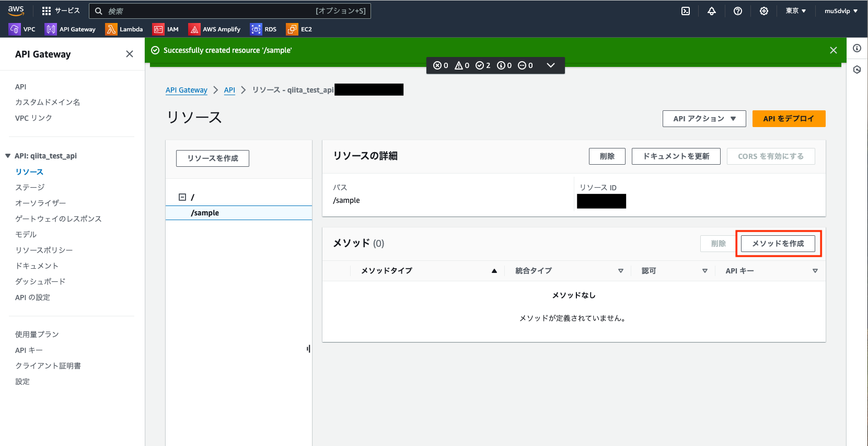Viewport: 868px width, 446px height.
Task: Open リソースポリシー in sidebar
Action: tap(44, 250)
